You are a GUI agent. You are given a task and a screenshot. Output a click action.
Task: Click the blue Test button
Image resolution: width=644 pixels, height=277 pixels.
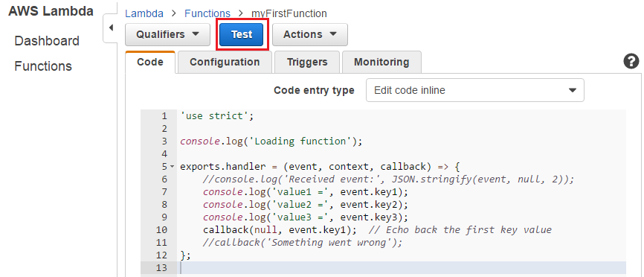point(242,34)
